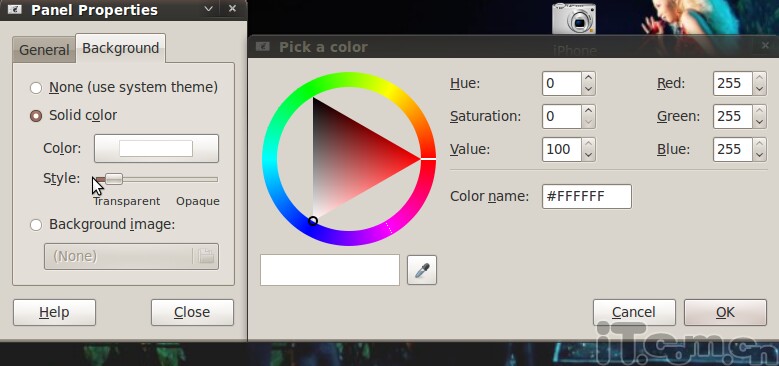Cancel the color picker dialog
This screenshot has width=779, height=366.
[x=634, y=312]
